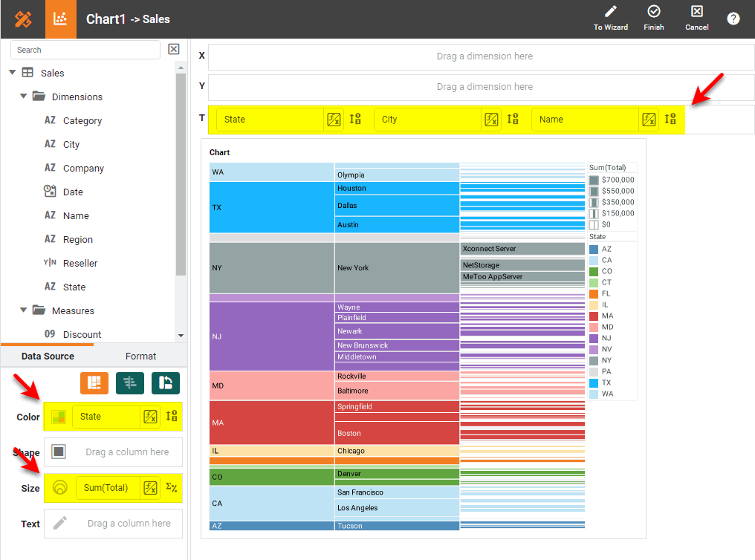This screenshot has height=560, width=755.
Task: Click the color palette icon in Color row
Action: (x=59, y=417)
